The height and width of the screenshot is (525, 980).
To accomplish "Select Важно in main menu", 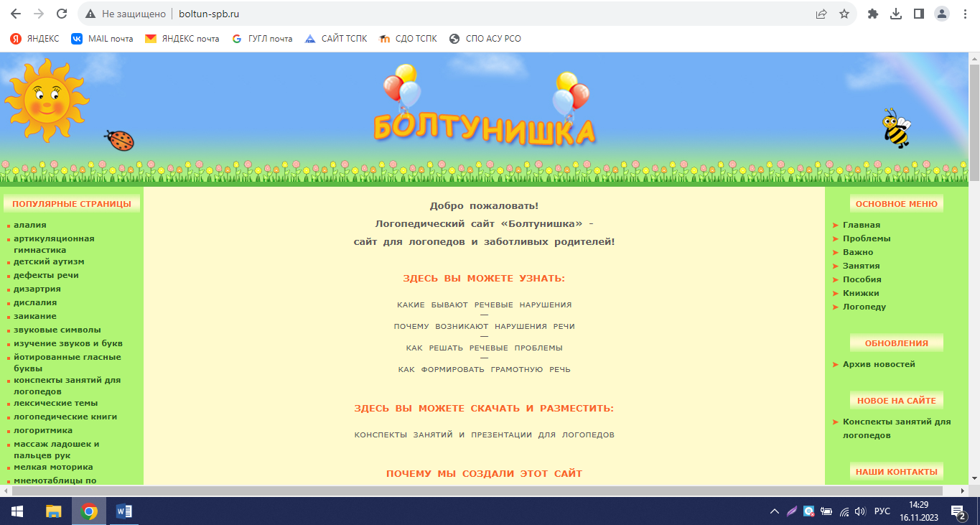I will click(x=858, y=252).
